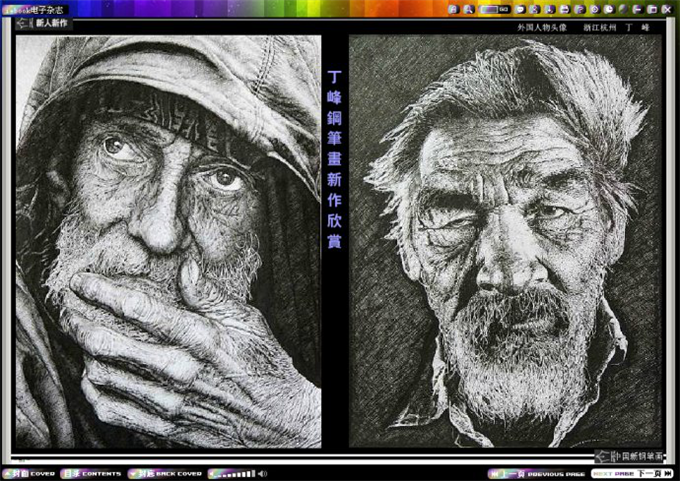The height and width of the screenshot is (481, 680).
Task: Click the 电子杂志 title logo
Action: point(34,10)
